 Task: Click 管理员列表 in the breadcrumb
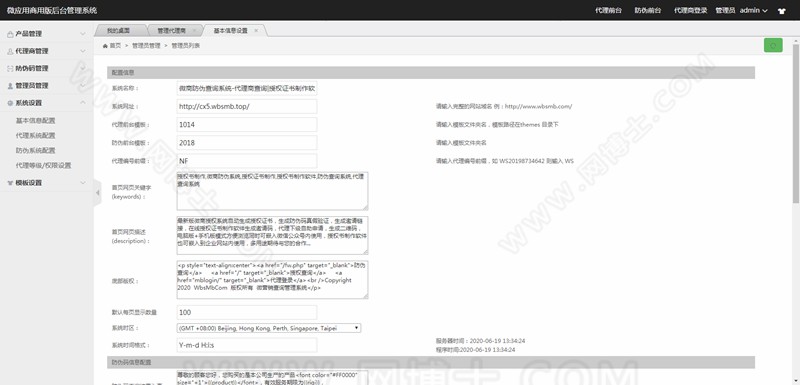(x=186, y=45)
